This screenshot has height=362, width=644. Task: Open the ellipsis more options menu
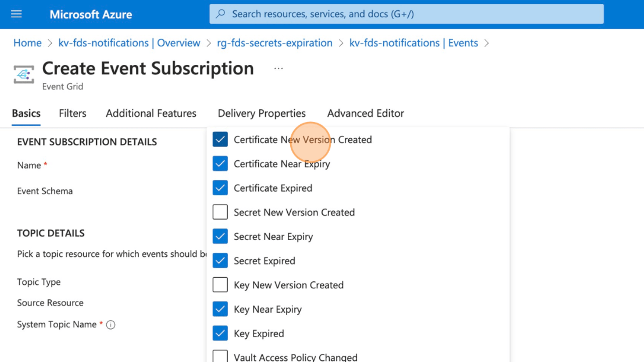point(279,69)
